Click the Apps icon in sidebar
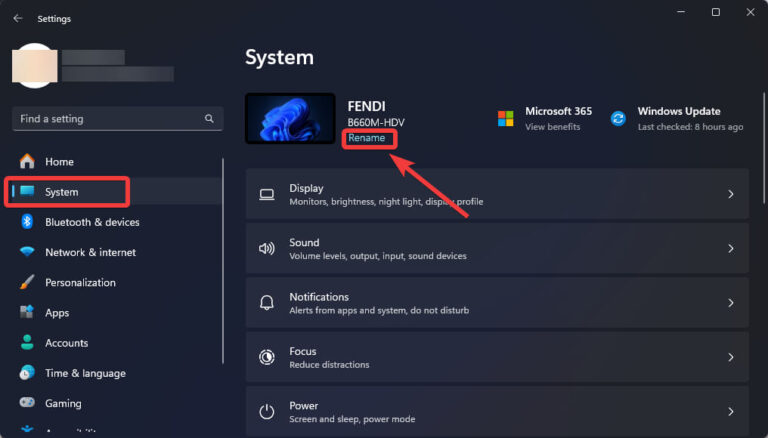 (x=27, y=313)
